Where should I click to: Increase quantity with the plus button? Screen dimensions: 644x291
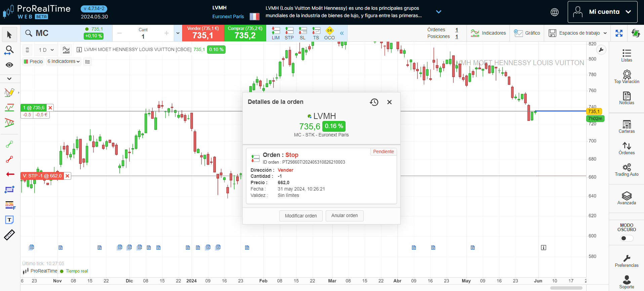166,33
